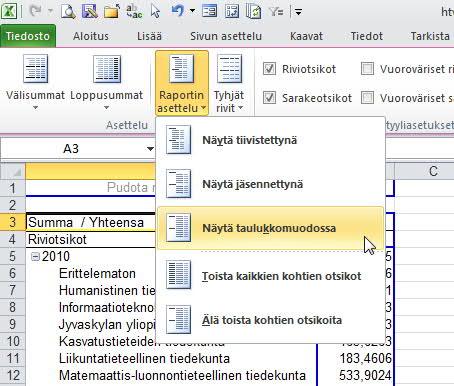Switch to the Lisää tab

point(149,36)
